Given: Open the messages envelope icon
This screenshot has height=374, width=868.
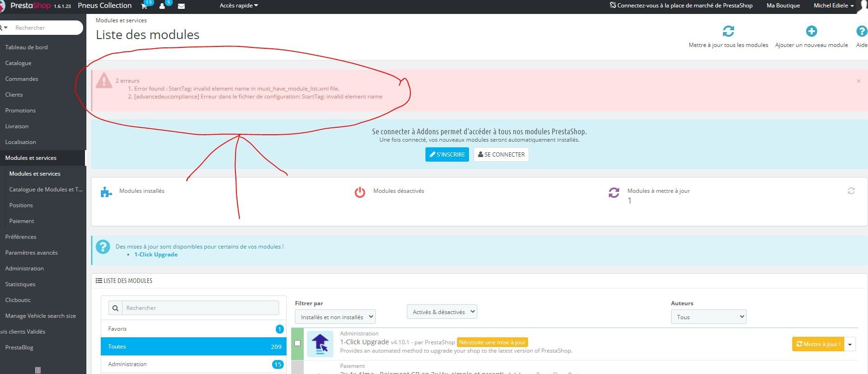Looking at the screenshot, I should pyautogui.click(x=182, y=6).
